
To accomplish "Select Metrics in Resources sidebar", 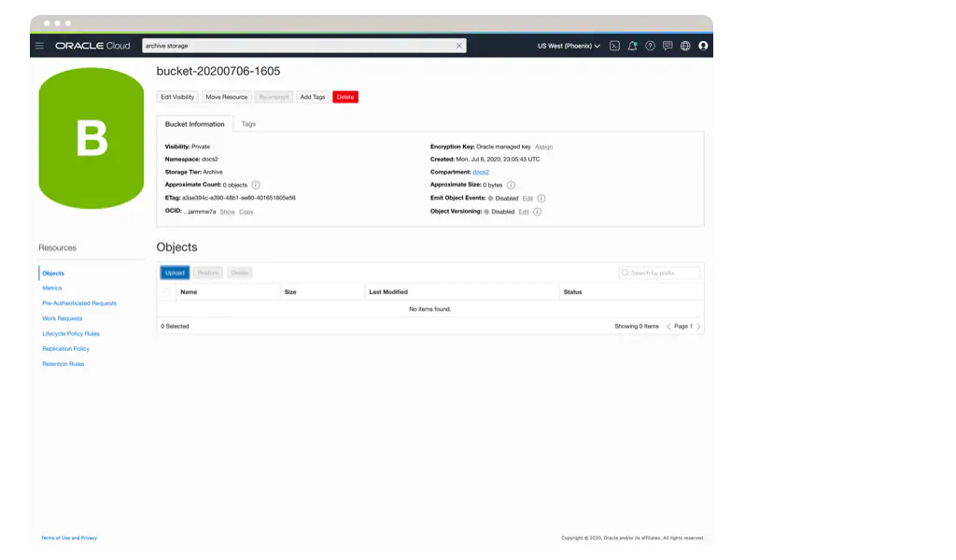I will [52, 288].
